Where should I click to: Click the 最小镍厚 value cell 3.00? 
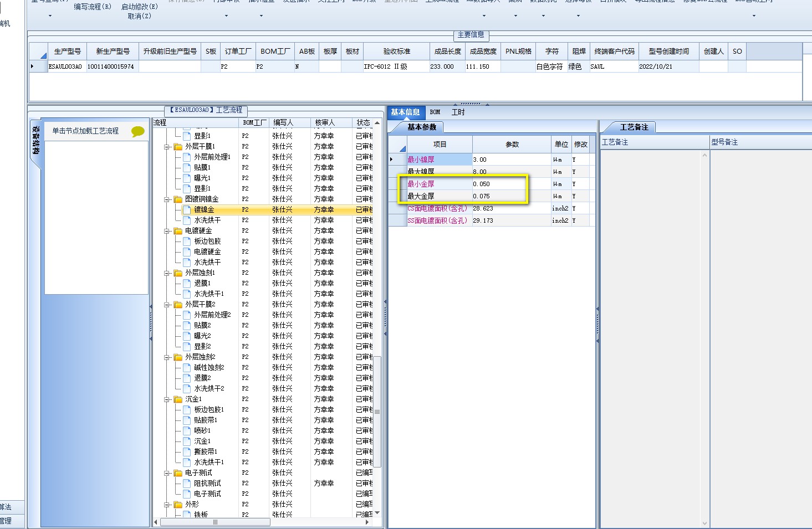tap(511, 160)
